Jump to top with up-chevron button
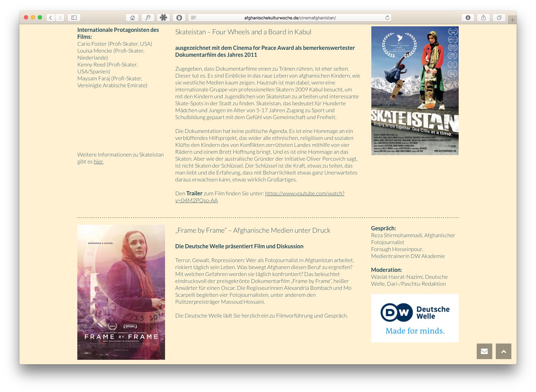536x392 pixels. coord(504,351)
